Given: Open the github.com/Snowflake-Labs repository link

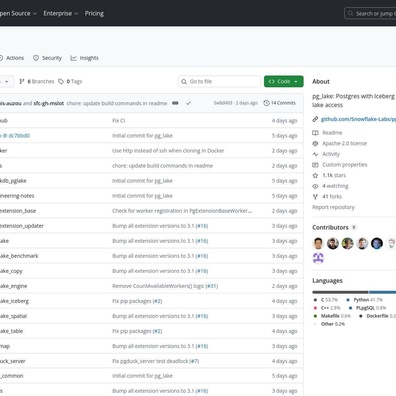Looking at the screenshot, I should tap(358, 119).
